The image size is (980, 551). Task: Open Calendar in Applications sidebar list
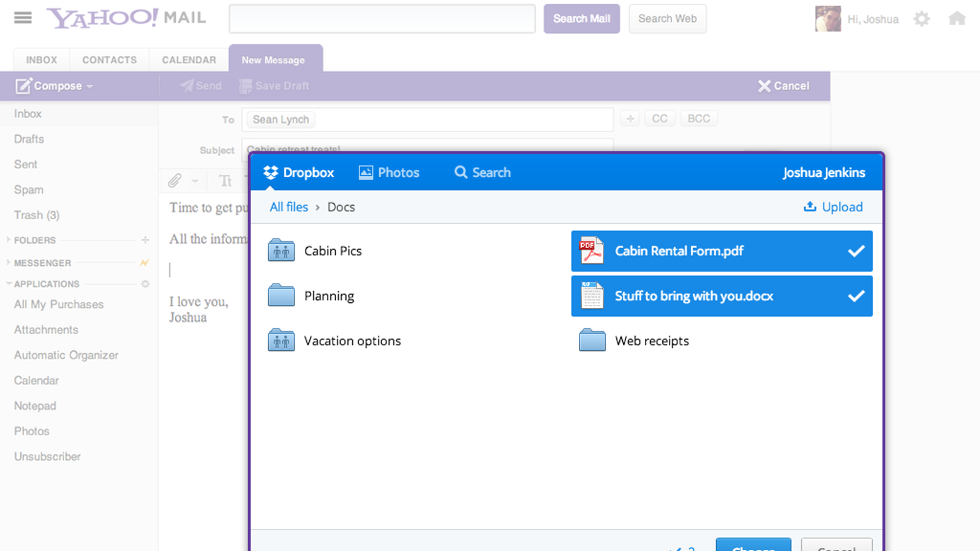tap(36, 380)
